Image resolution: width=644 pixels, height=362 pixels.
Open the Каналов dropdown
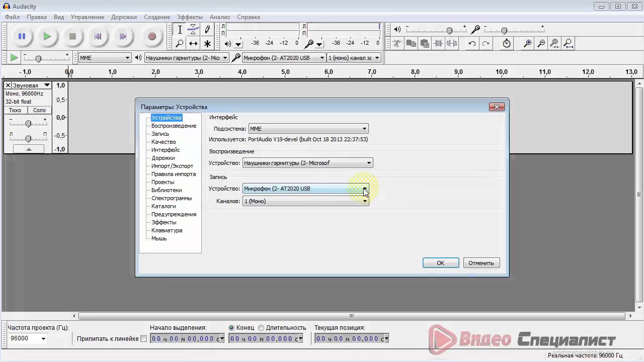point(305,201)
